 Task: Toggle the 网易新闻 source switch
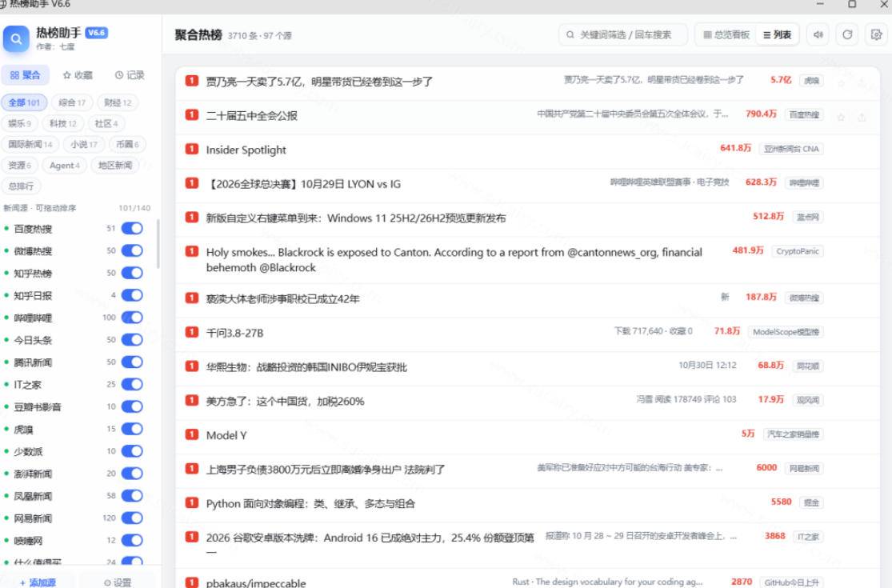(132, 518)
